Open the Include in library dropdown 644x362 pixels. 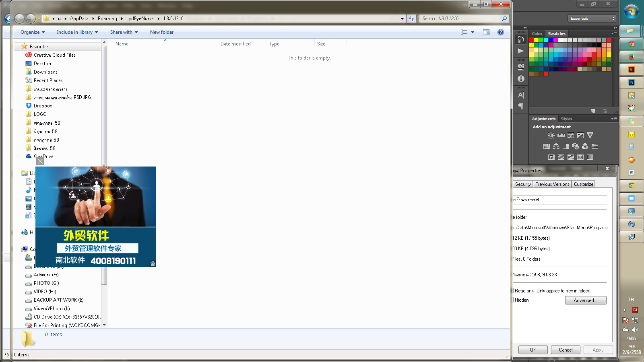coord(77,32)
